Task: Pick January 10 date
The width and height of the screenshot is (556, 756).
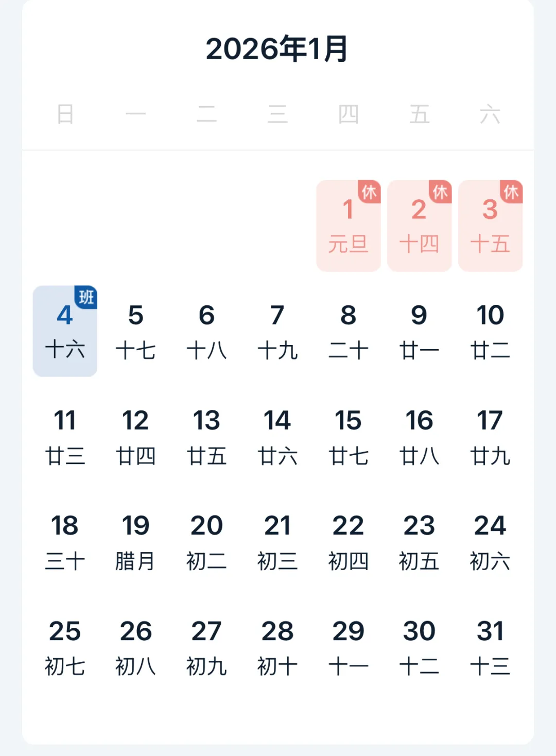Action: point(490,331)
